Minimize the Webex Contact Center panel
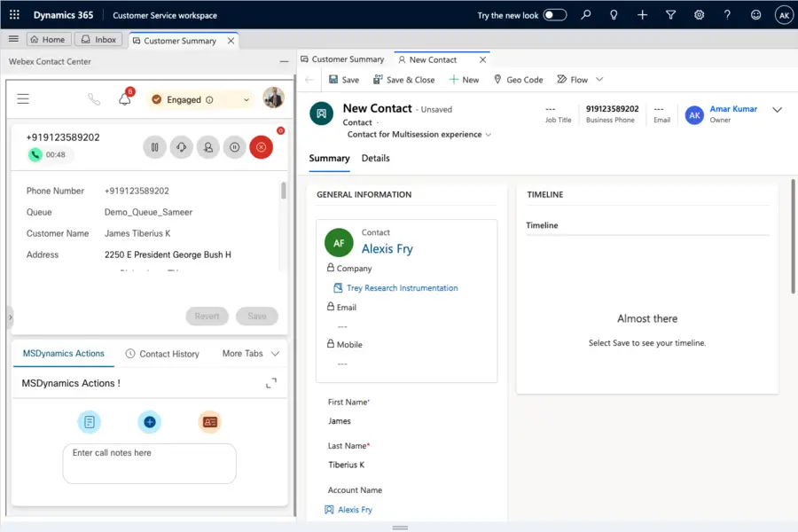 coord(284,61)
